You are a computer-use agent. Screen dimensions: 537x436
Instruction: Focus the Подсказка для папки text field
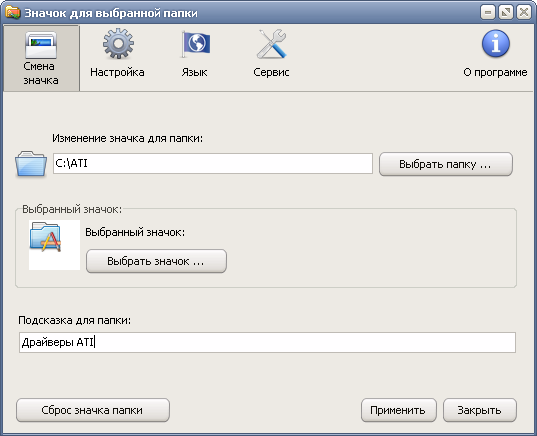click(267, 342)
